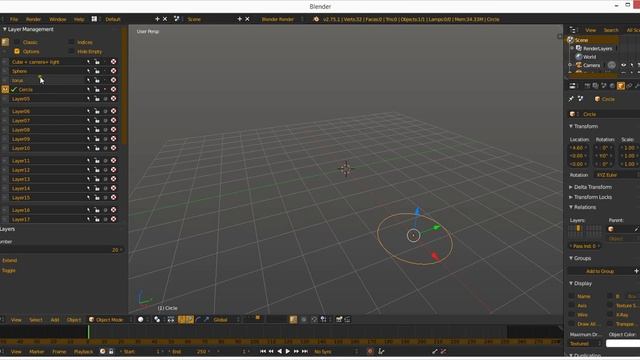Open the Render menu
The width and height of the screenshot is (640, 360).
(33, 19)
